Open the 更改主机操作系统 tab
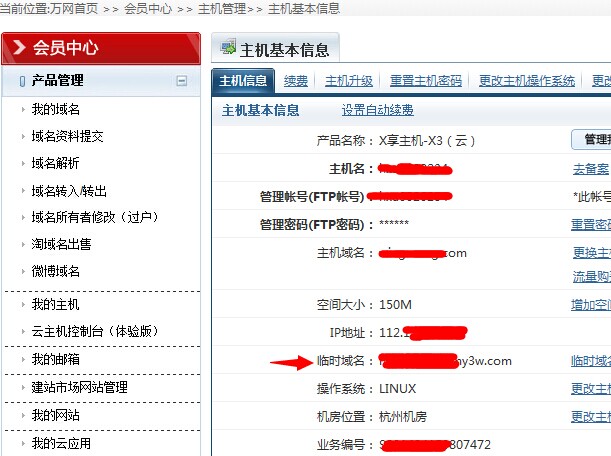The width and height of the screenshot is (611, 456). click(527, 81)
